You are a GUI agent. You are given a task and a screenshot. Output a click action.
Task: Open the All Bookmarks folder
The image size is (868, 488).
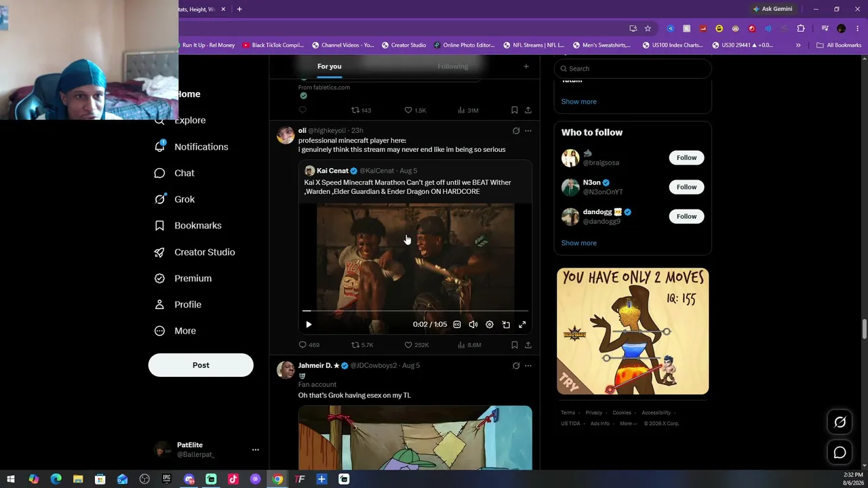point(839,45)
